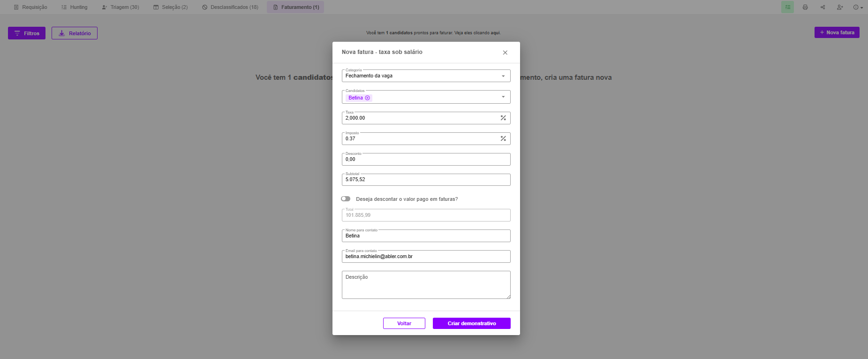Screen dimensions: 868x359
Task: Select the Faturamento (1) tab
Action: [x=296, y=7]
